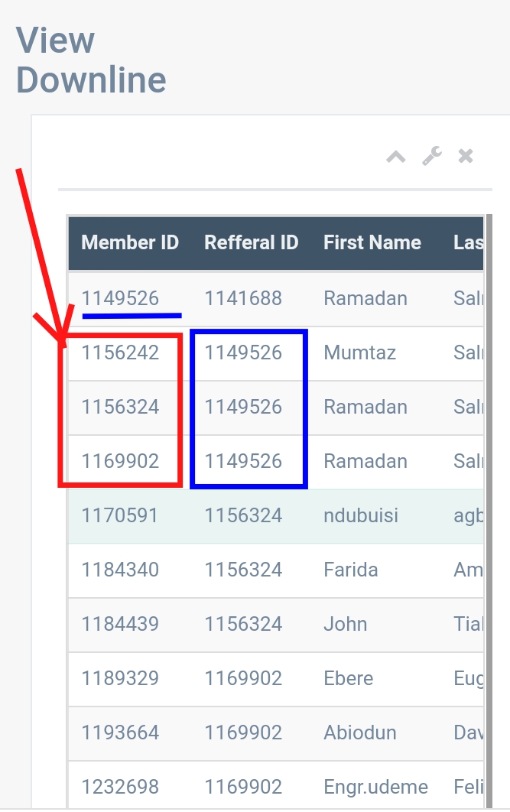Select Member ID 1156242 cell
Screen dimensions: 510x812
(x=121, y=352)
